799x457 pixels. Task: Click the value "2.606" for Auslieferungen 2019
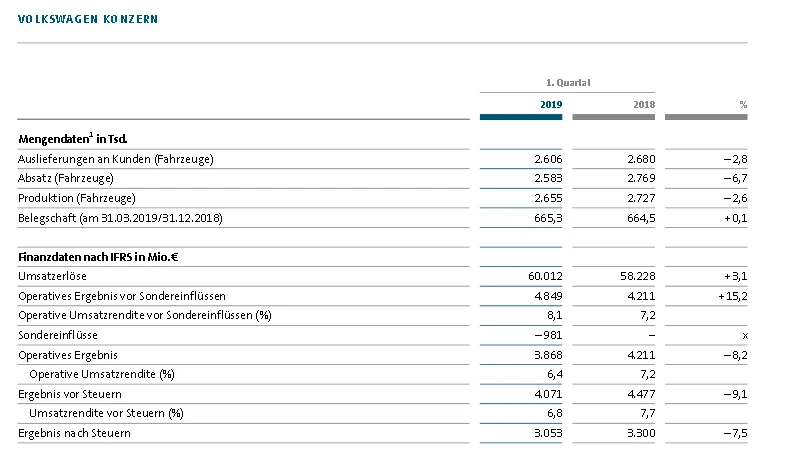coord(548,159)
